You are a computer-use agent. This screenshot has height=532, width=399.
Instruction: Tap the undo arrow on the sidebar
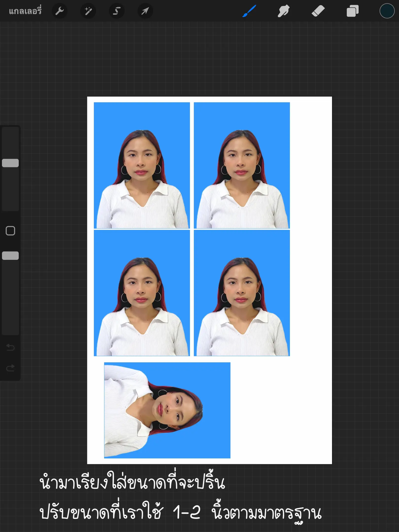pyautogui.click(x=10, y=347)
